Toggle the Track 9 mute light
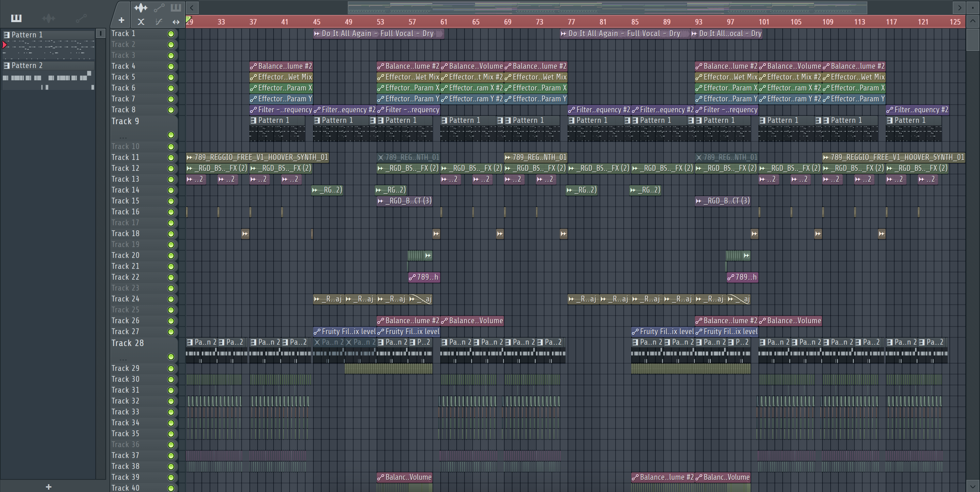This screenshot has height=492, width=980. (171, 135)
